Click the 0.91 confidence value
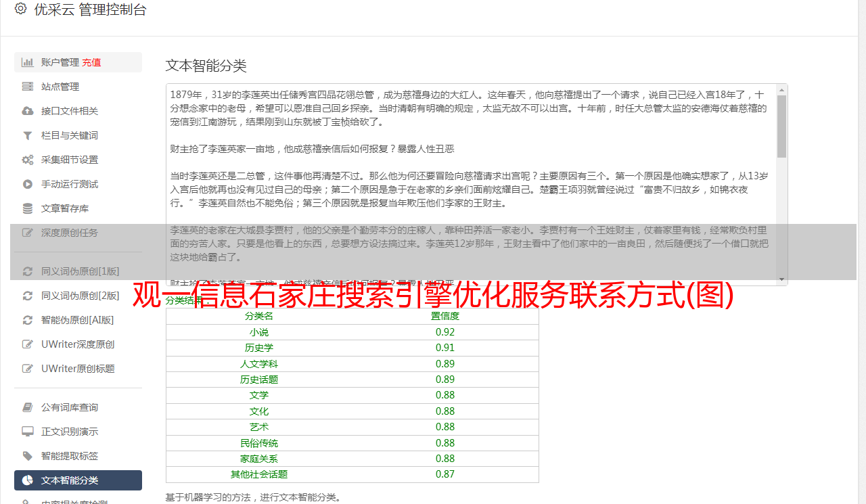Viewport: 866px width, 504px height. point(445,348)
